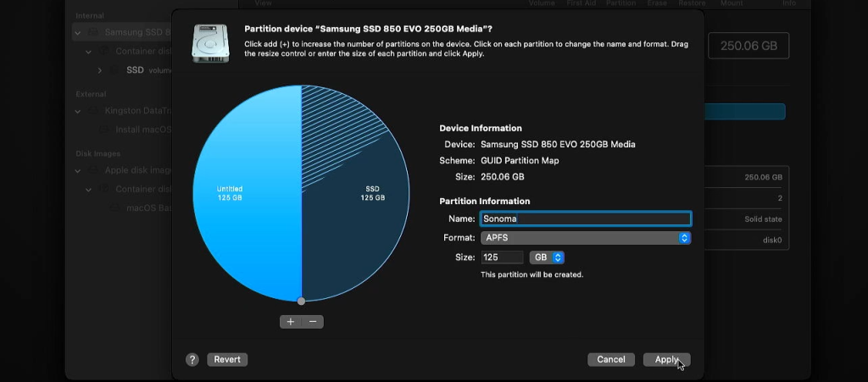Click the 250.06 GB capacity box
Screen dimensions: 868x382
pyautogui.click(x=748, y=46)
